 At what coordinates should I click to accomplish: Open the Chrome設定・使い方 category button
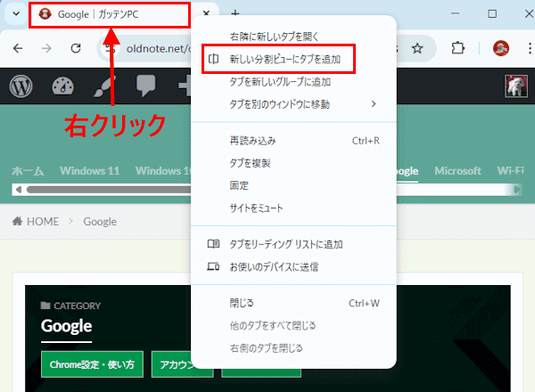point(92,364)
